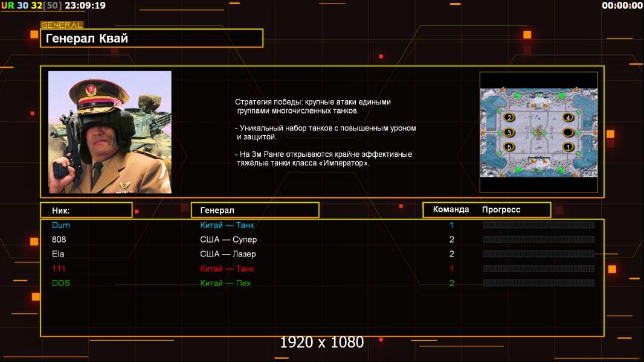Click the progress bar in 111's row
The width and height of the screenshot is (644, 362).
pyautogui.click(x=539, y=268)
